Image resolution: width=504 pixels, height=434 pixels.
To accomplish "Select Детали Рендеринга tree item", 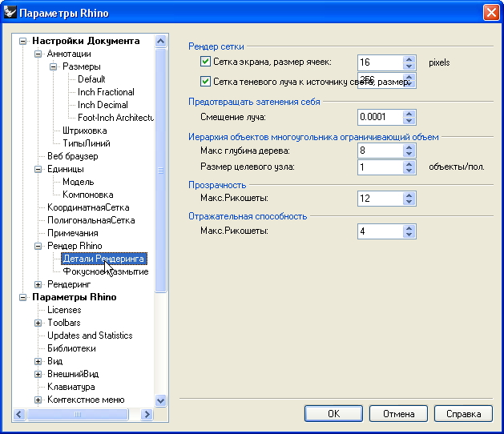I will tap(104, 259).
